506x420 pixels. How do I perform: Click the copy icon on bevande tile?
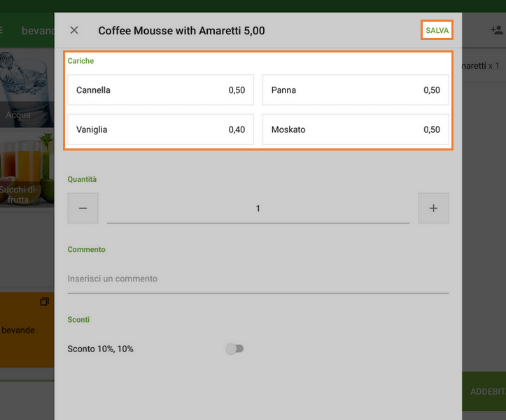44,302
